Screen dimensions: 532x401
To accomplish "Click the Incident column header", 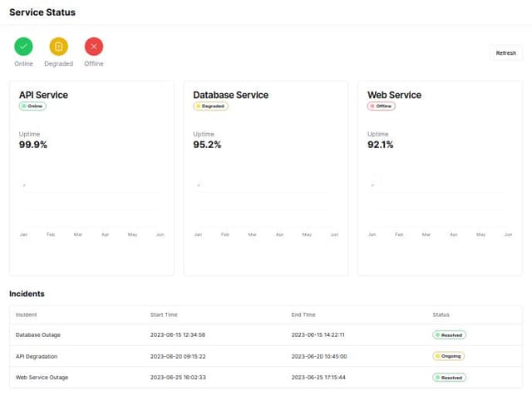I will [x=27, y=314].
